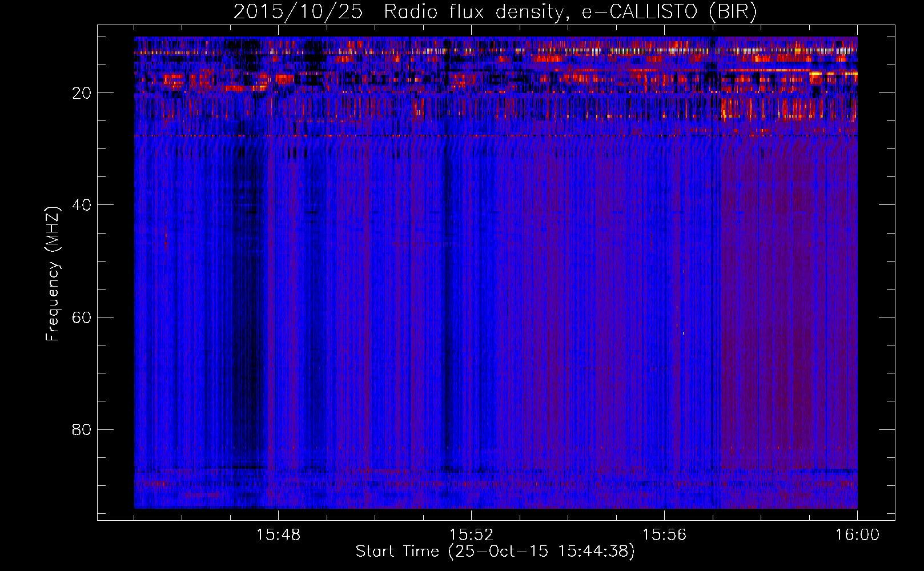Click the '60' frequency tick label
This screenshot has width=924, height=571.
82,317
